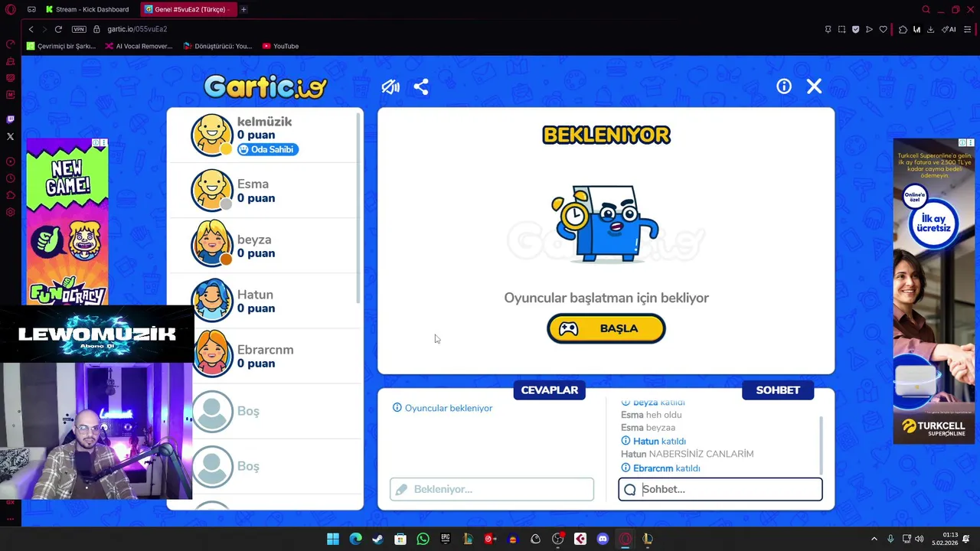Share the room via share icon
This screenshot has height=551, width=980.
coord(421,86)
